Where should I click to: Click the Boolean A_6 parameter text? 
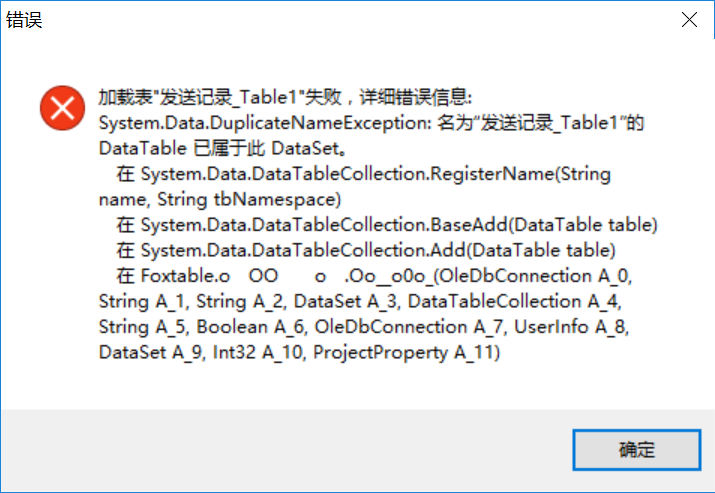point(252,327)
